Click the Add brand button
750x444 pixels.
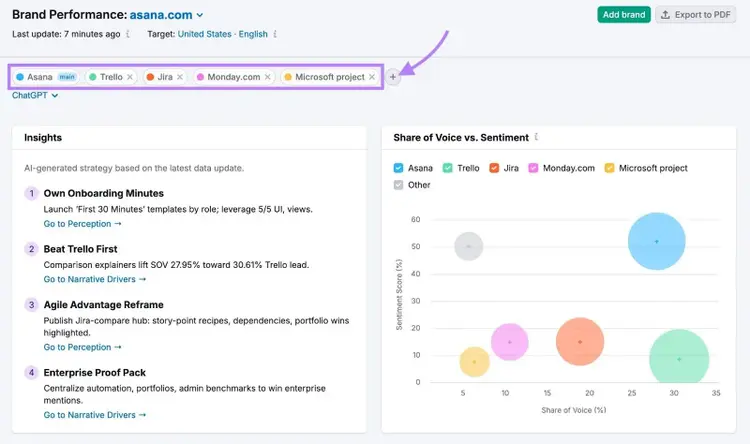click(x=624, y=15)
